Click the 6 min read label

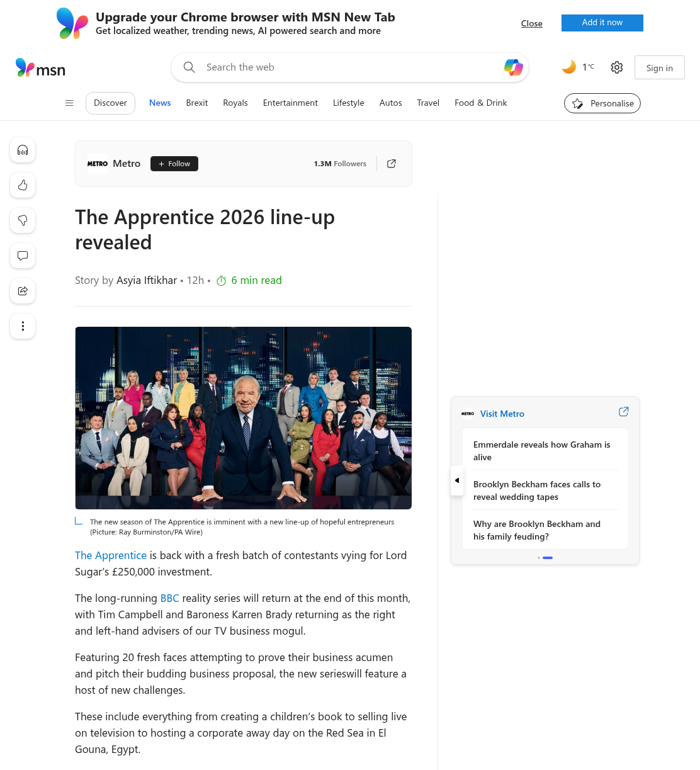(256, 281)
